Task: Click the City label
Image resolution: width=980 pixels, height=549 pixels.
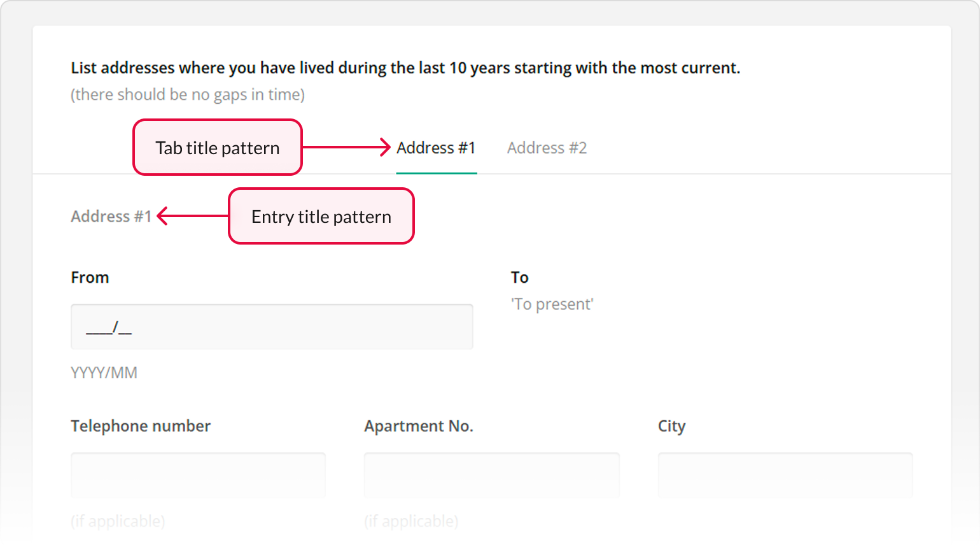Action: [x=671, y=425]
